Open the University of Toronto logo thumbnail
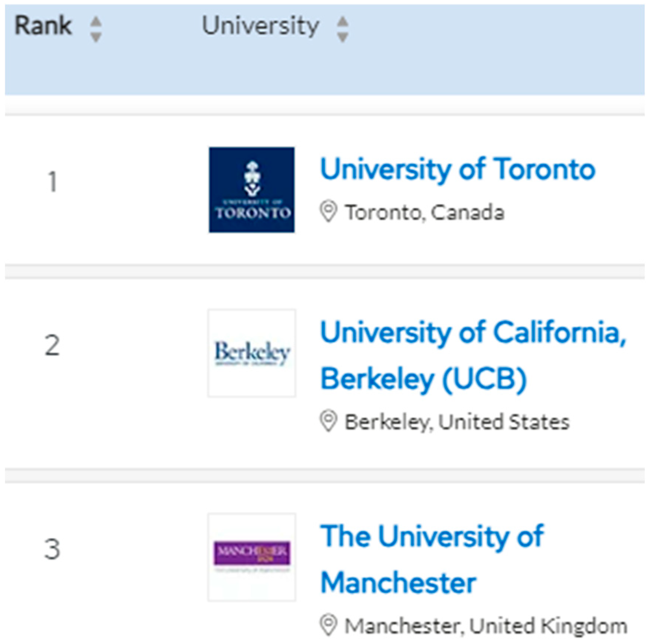The width and height of the screenshot is (652, 644). [x=251, y=190]
